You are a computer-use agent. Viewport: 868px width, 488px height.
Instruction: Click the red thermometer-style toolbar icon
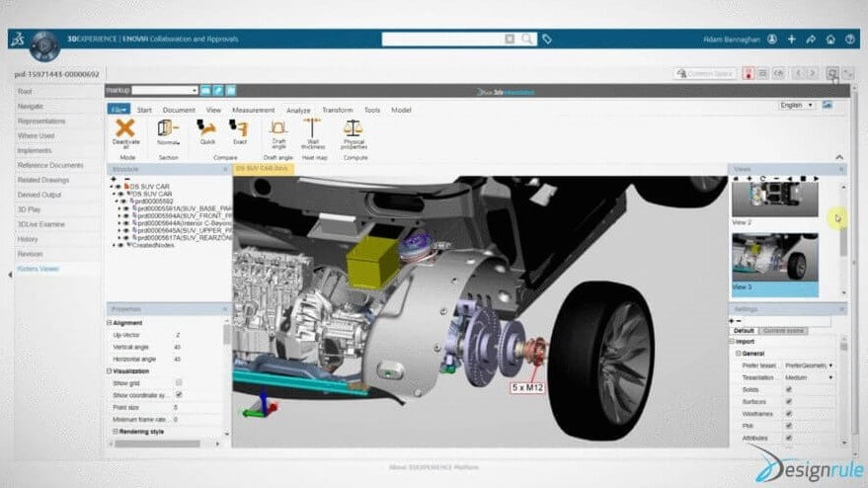749,73
